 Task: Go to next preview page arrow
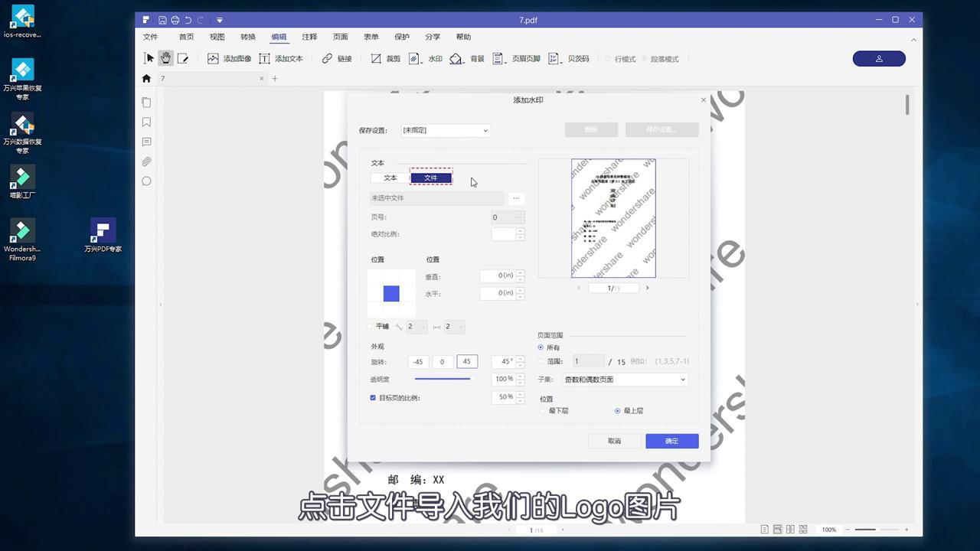647,288
